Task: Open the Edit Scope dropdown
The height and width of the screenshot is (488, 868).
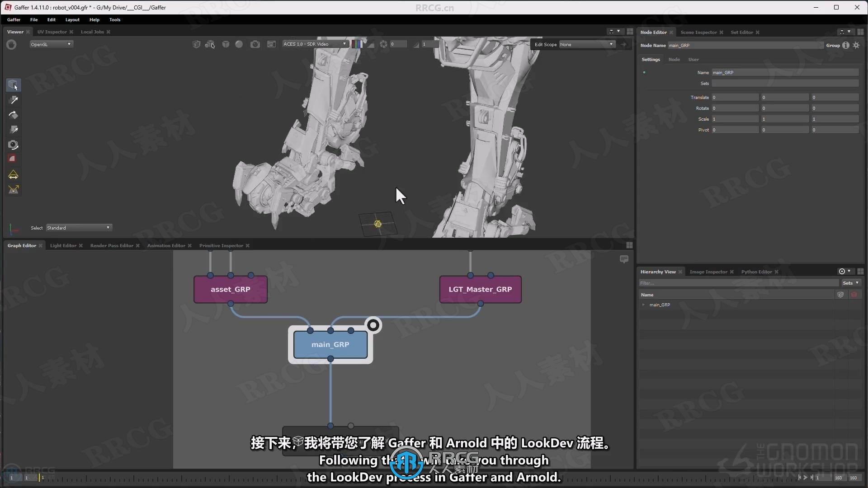Action: tap(587, 45)
